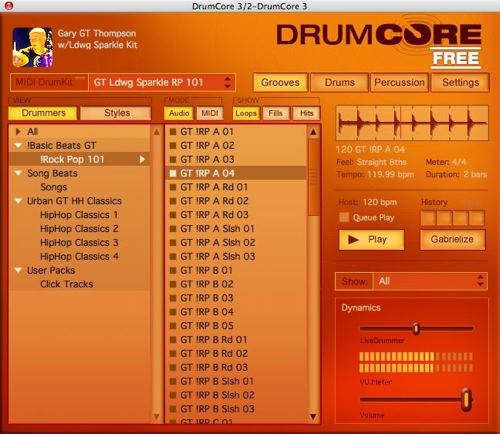Click the square icon beside GT !RP B 02

(x=173, y=284)
